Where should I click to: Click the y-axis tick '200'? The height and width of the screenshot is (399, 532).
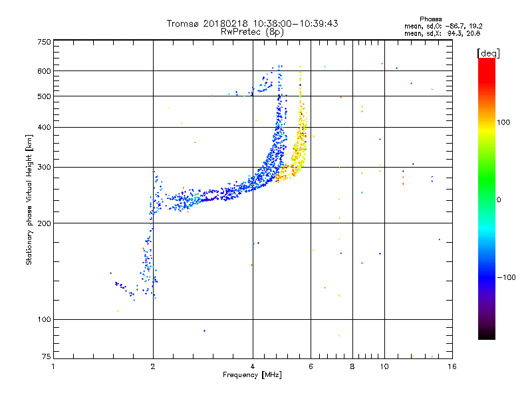[x=45, y=223]
